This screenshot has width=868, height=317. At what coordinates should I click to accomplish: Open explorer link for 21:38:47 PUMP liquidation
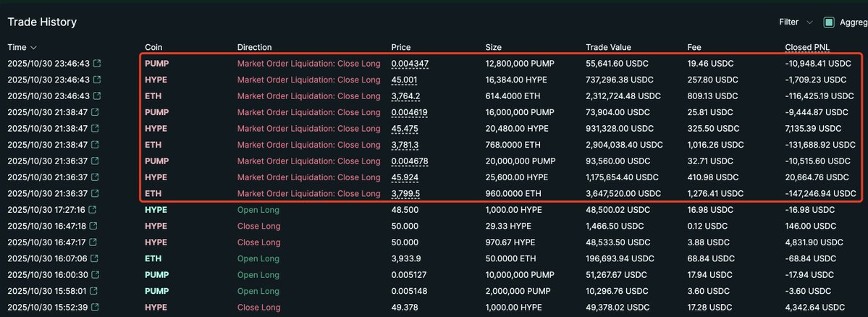[96, 112]
